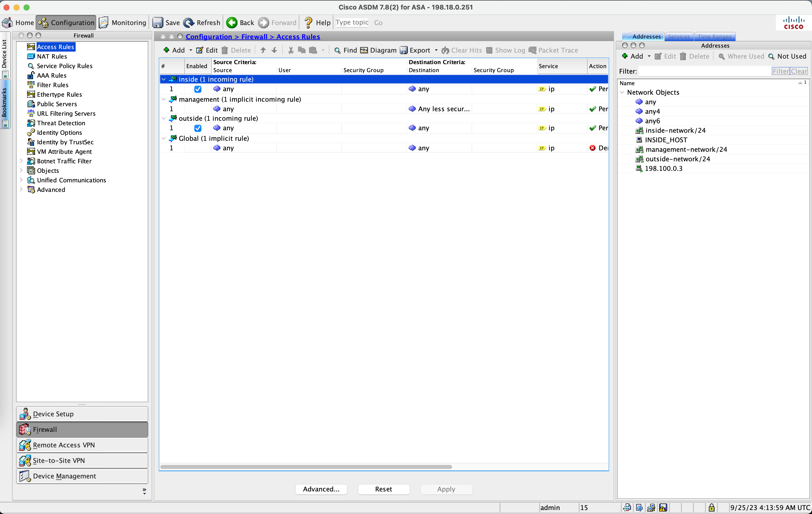812x514 pixels.
Task: Click the Help question mark icon
Action: pyautogui.click(x=308, y=23)
